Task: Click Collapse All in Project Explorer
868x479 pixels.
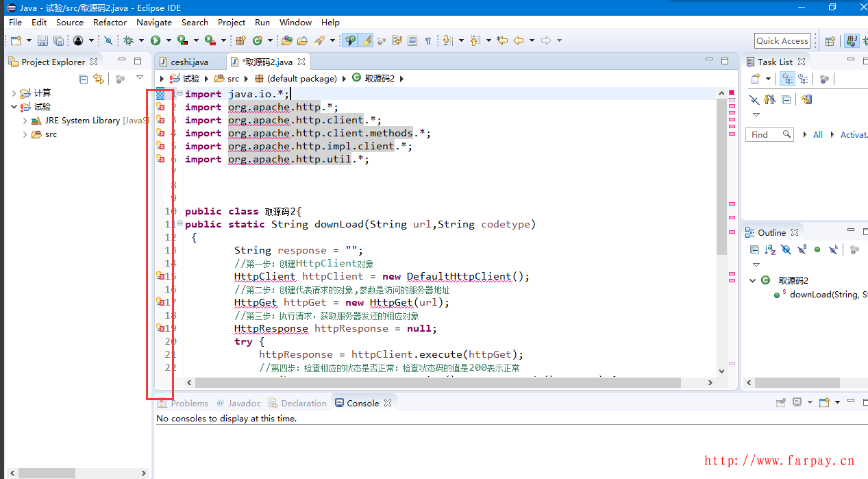Action: coord(84,79)
